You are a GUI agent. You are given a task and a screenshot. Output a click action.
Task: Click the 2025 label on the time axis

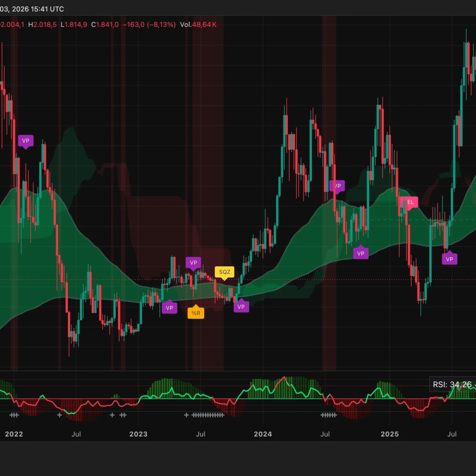[x=390, y=434]
